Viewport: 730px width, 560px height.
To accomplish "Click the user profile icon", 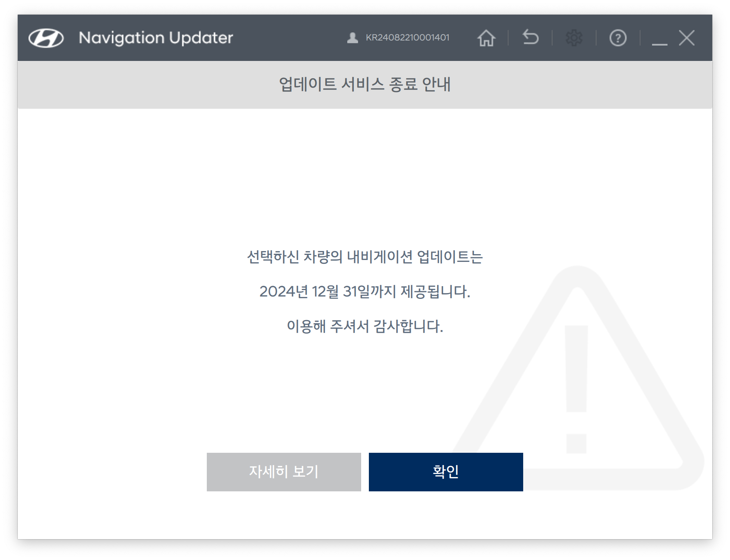I will point(352,38).
